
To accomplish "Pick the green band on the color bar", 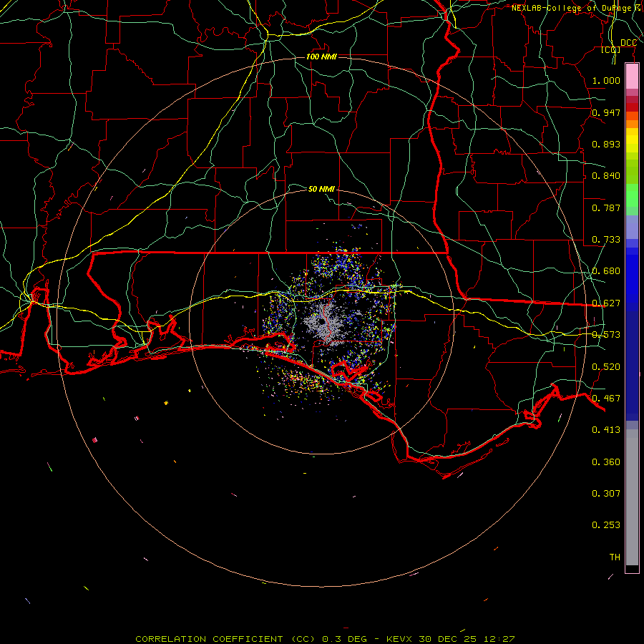I will coord(632,197).
